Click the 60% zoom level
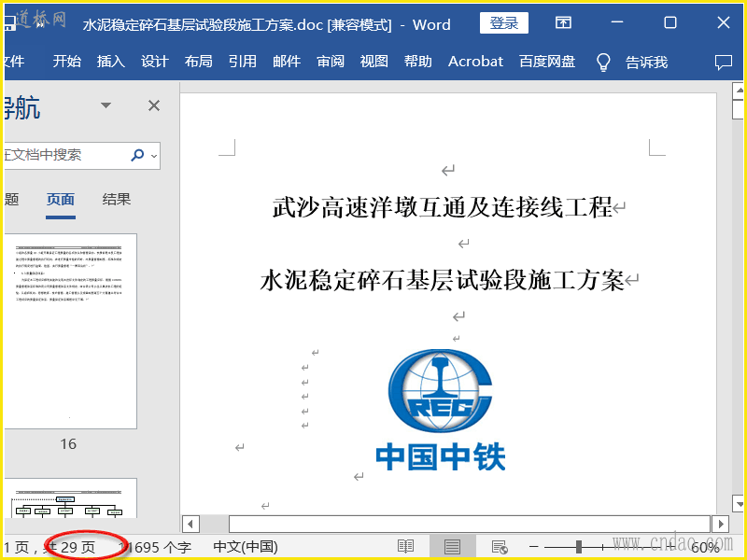747x560 pixels. tap(705, 548)
